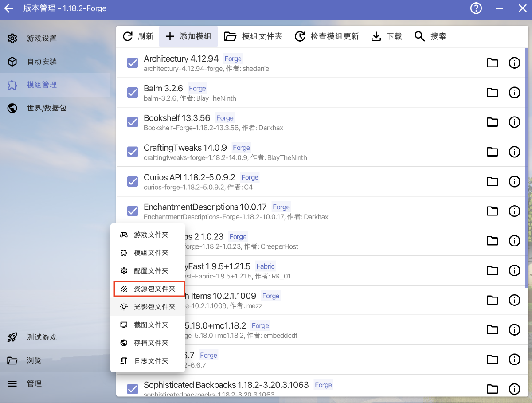Screen dimensions: 532x403
Task: Toggle the Sophisticated Backpacks checkbox
Action: click(x=133, y=389)
